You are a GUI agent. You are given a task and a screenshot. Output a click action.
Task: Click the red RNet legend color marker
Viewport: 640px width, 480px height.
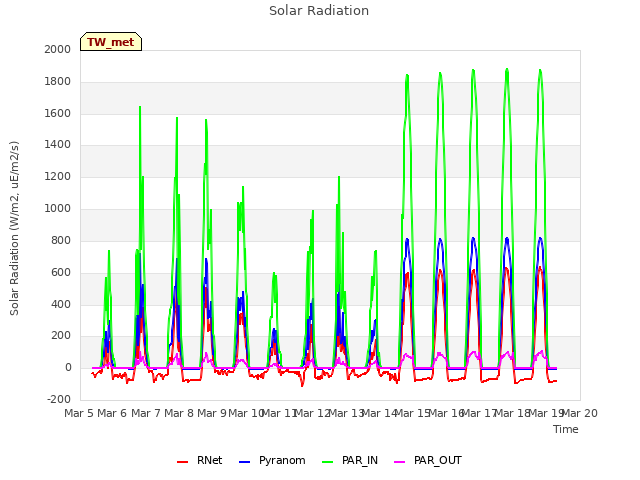click(182, 462)
